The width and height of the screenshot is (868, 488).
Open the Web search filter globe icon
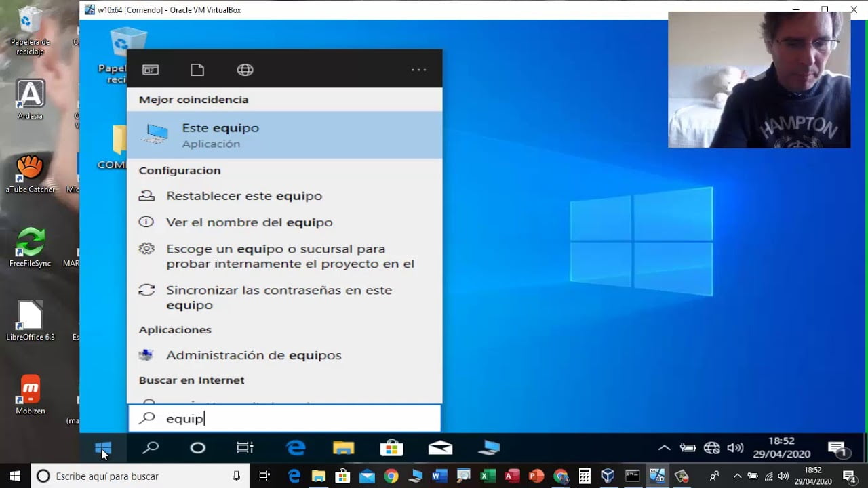(x=244, y=68)
